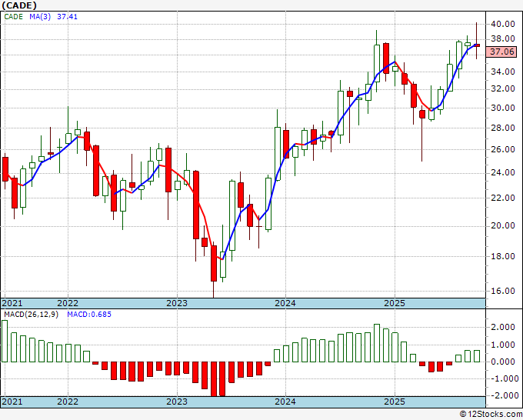Click the MACD(26,12,9) indicator label
Image resolution: width=523 pixels, height=420 pixels.
(x=31, y=315)
